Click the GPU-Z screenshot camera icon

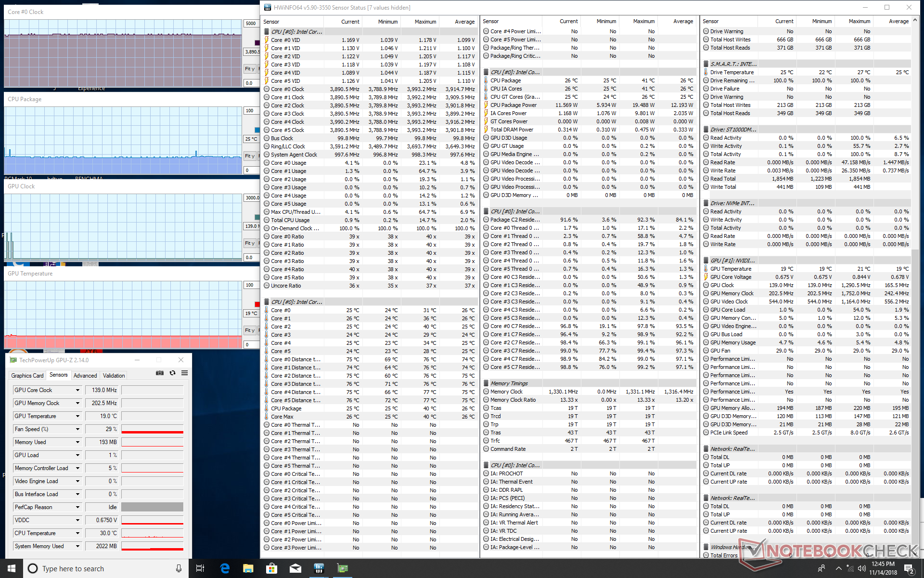pyautogui.click(x=160, y=373)
